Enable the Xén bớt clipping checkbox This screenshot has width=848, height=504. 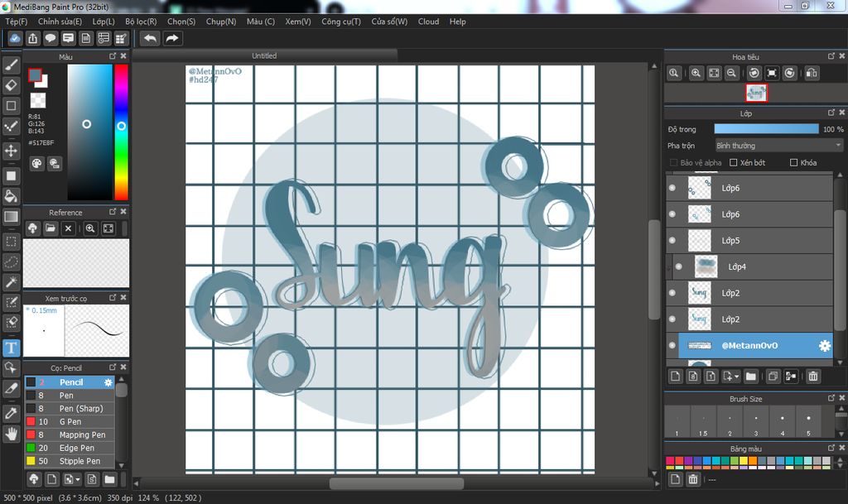click(x=734, y=163)
